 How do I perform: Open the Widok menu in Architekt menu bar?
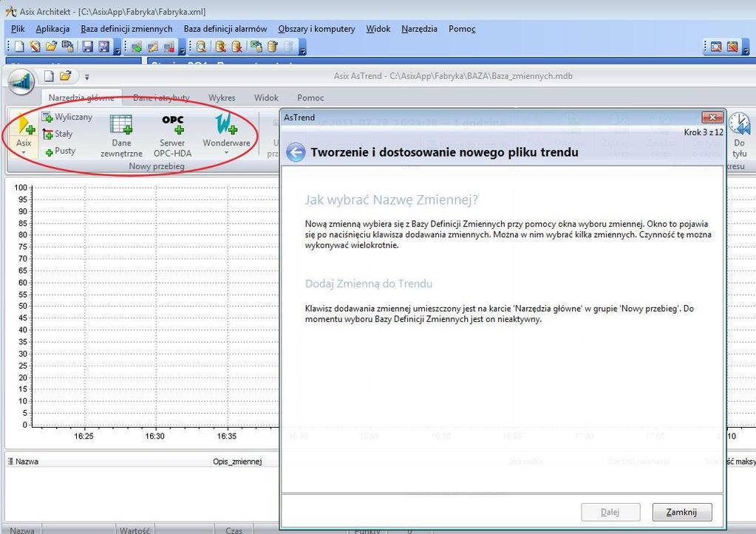[x=378, y=29]
